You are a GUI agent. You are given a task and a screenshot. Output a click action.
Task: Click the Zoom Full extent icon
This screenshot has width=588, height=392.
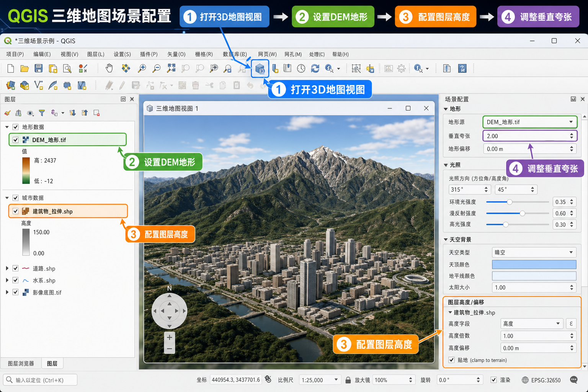tap(171, 69)
